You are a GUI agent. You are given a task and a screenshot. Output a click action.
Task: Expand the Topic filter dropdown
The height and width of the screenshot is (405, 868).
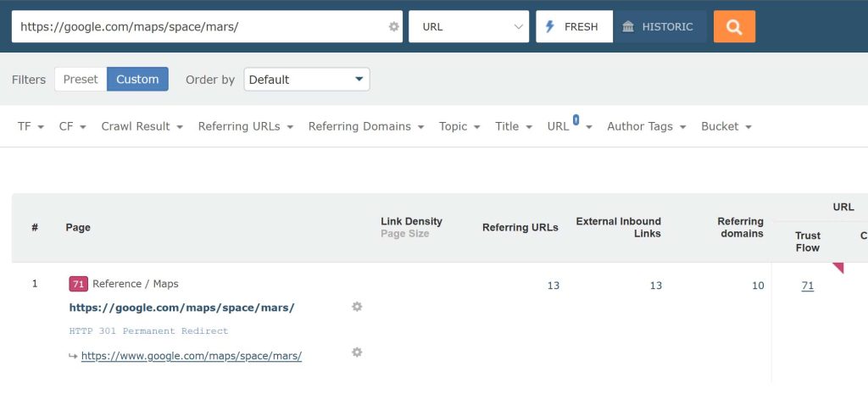(459, 126)
